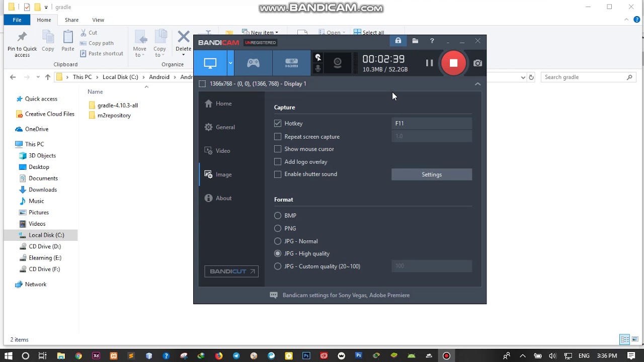
Task: Select BMP image format
Action: [278, 216]
